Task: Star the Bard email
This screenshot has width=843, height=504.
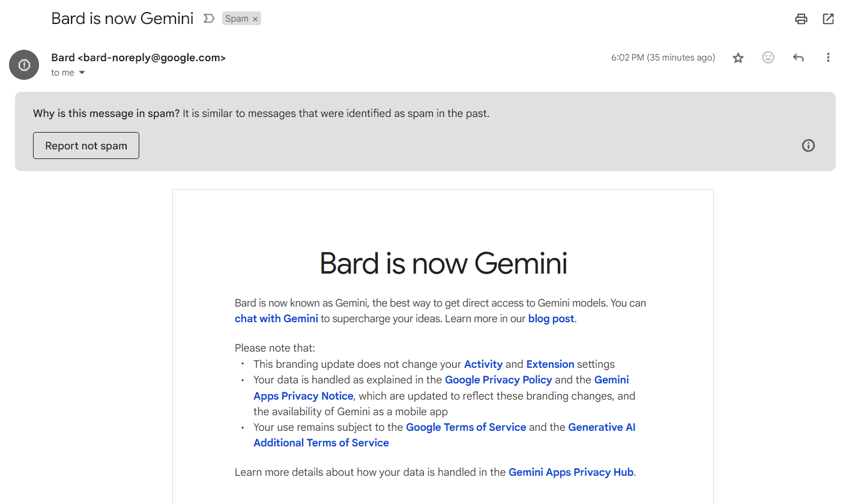Action: 739,58
